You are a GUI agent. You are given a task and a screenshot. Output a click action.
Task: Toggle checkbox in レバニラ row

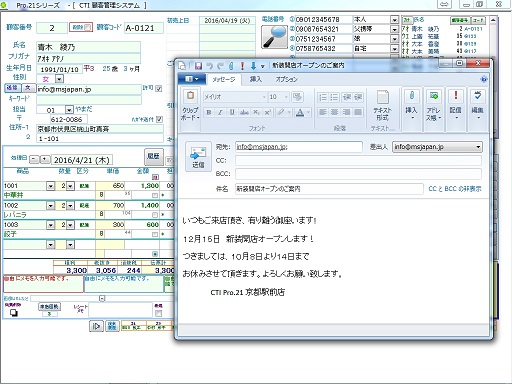point(155,215)
